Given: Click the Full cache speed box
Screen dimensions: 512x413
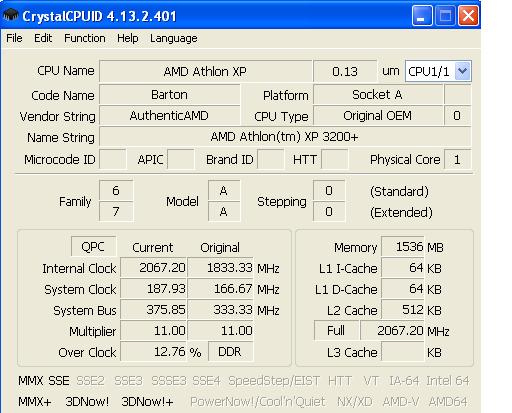Looking at the screenshot, I should pos(336,331).
